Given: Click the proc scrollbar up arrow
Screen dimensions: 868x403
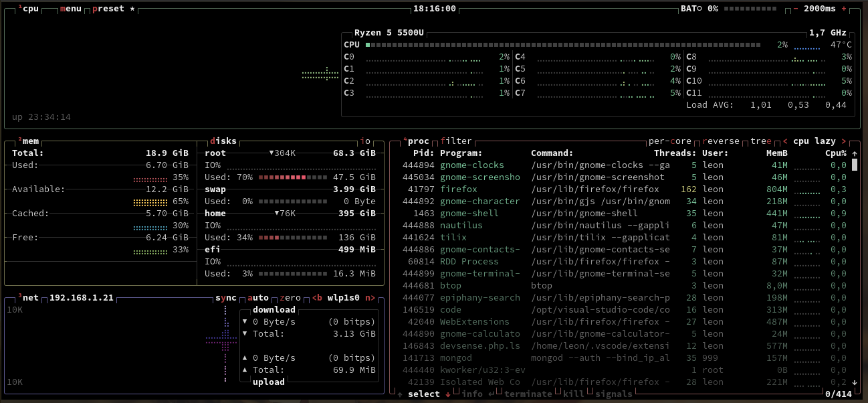Looking at the screenshot, I should [854, 153].
